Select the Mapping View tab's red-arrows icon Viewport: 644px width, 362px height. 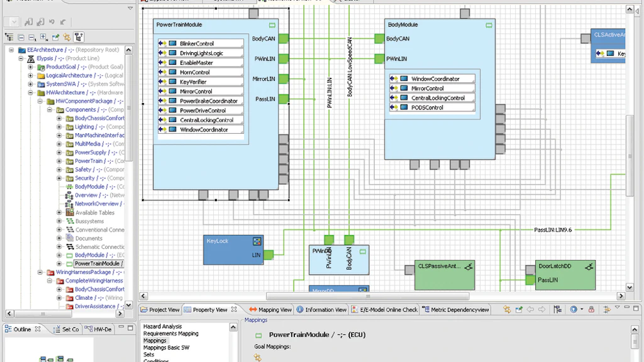(254, 309)
